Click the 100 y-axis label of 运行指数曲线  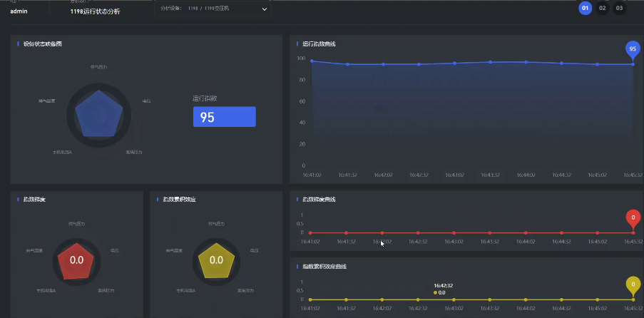coord(302,58)
